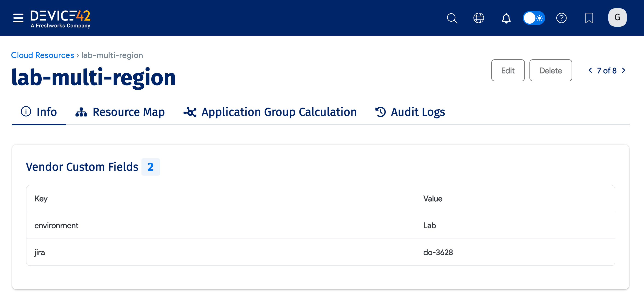
Task: Open the hamburger main menu
Action: pyautogui.click(x=18, y=18)
